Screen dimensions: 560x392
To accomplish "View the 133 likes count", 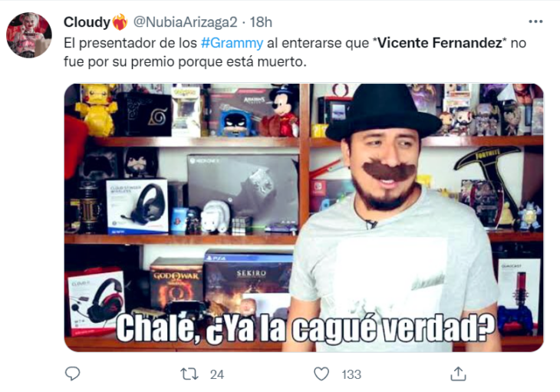I will tap(351, 374).
